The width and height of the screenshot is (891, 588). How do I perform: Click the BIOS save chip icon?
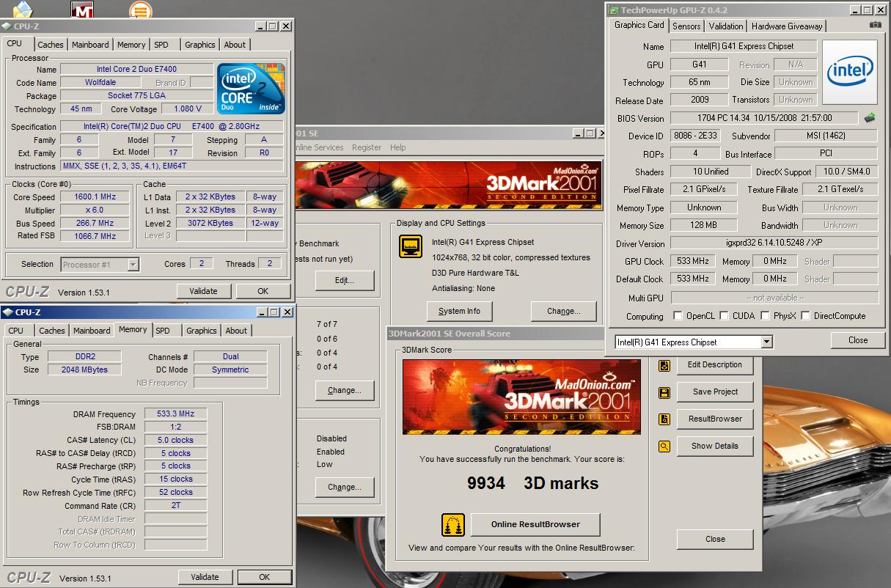coord(870,117)
